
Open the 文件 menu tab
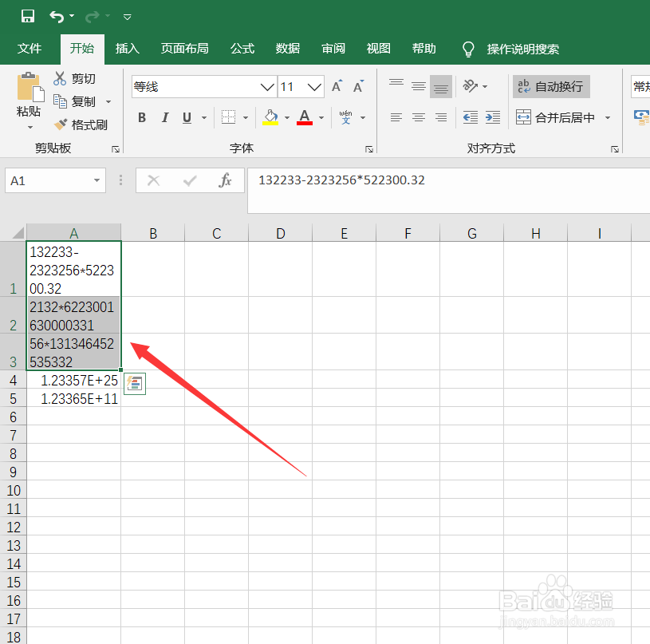pos(30,49)
